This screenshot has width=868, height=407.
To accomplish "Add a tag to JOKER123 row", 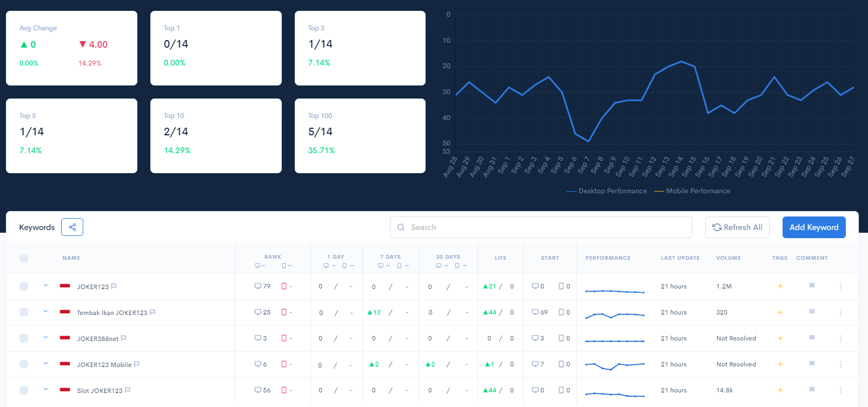I will coord(780,286).
